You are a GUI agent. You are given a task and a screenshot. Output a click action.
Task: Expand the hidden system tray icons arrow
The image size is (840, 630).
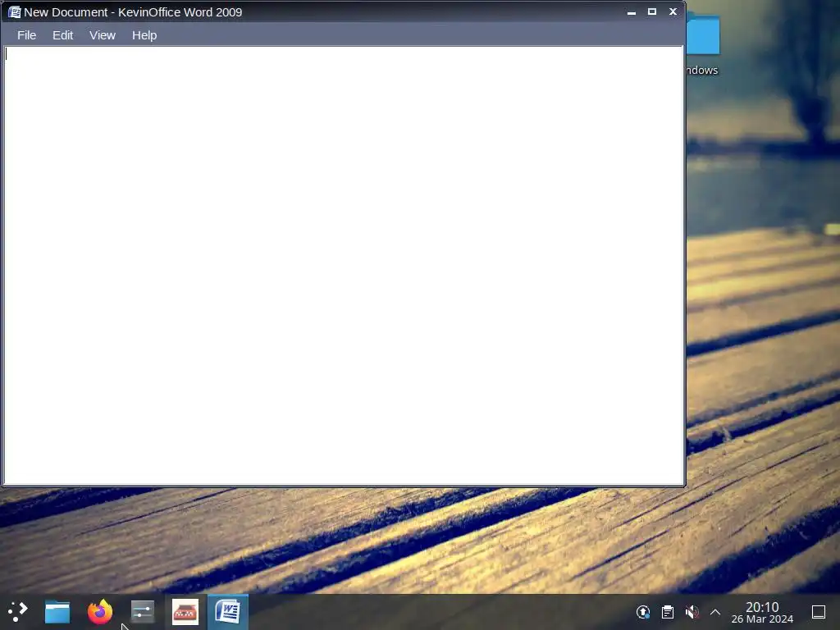[x=715, y=612]
